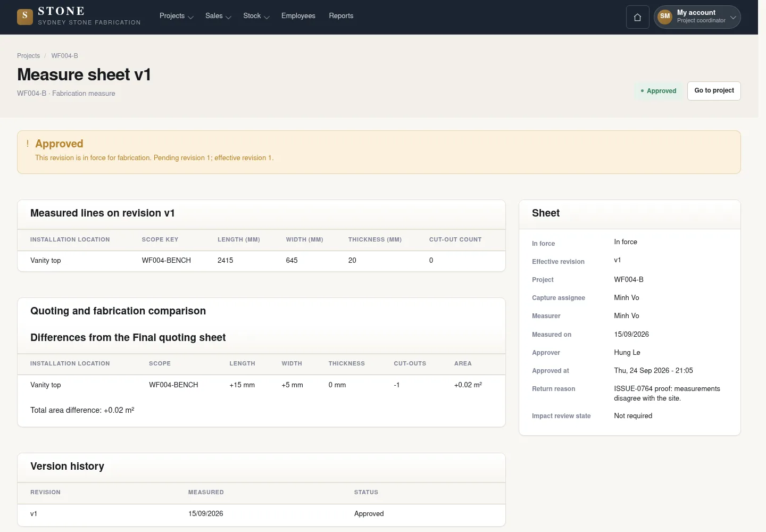This screenshot has height=532, width=766.
Task: Click the Capture assignee value Minh Vo
Action: [x=627, y=298]
